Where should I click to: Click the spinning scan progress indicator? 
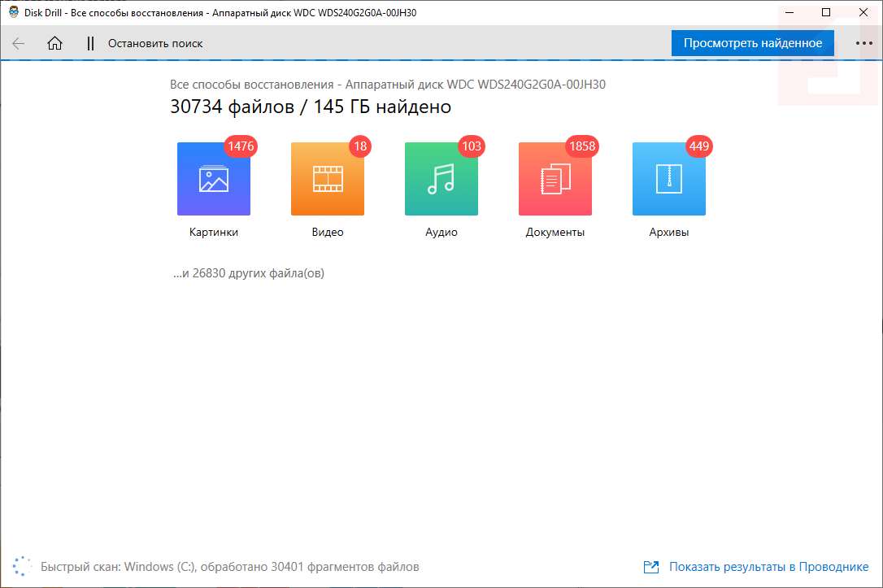(x=21, y=567)
